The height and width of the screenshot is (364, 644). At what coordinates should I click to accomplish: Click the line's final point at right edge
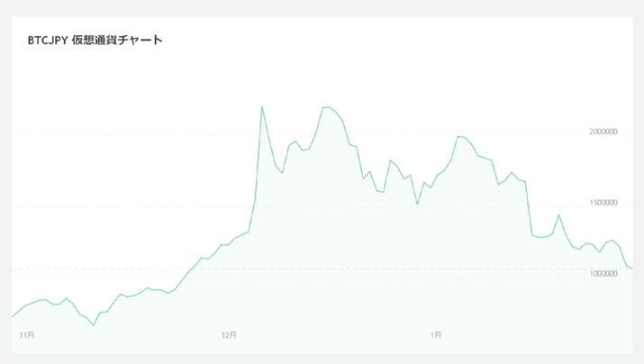tap(632, 268)
